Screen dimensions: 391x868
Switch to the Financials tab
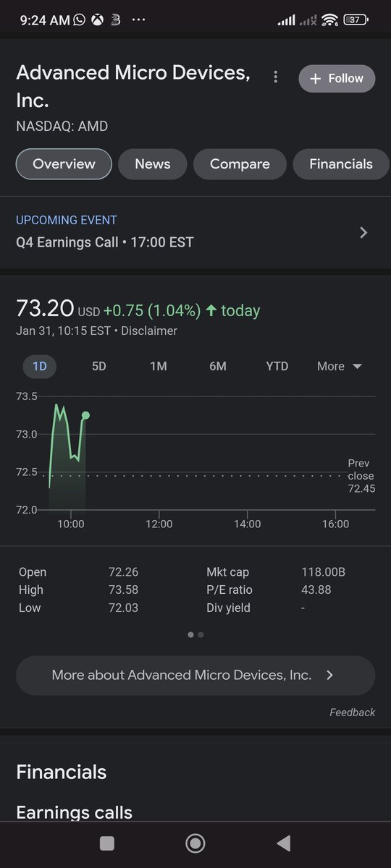340,164
